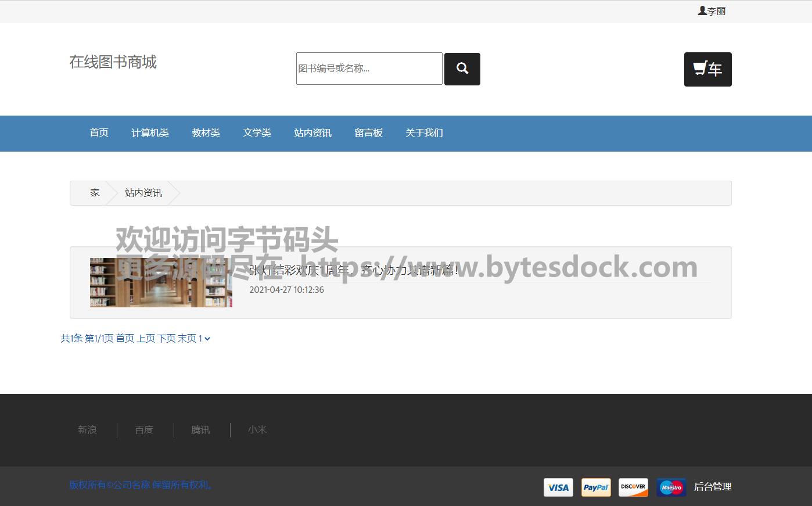Click the 后台管理 link
This screenshot has width=812, height=506.
(713, 487)
